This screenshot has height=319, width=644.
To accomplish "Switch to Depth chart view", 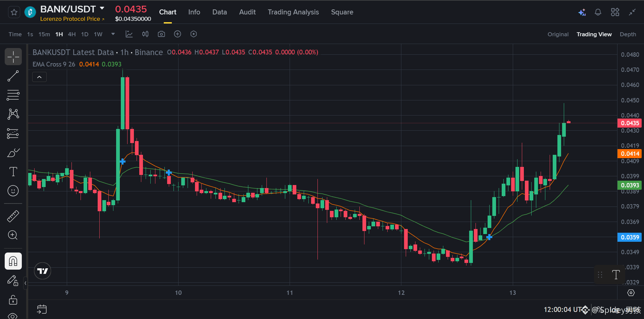I will pyautogui.click(x=628, y=34).
